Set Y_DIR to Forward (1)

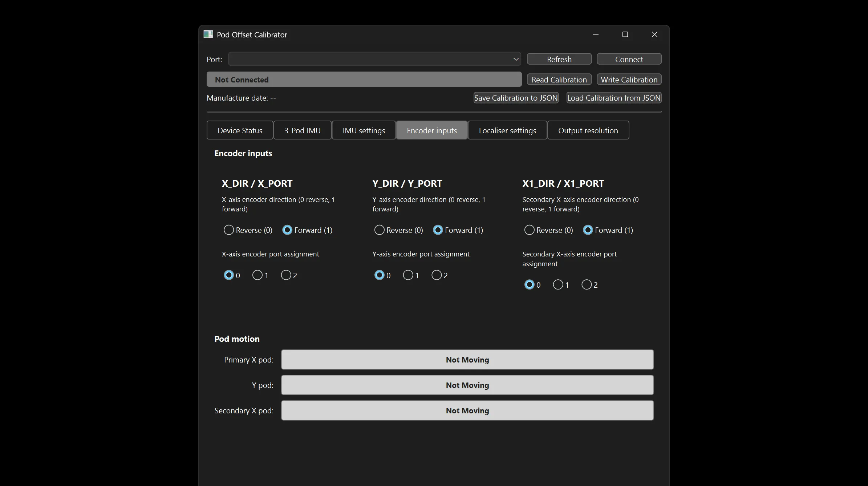coord(458,230)
